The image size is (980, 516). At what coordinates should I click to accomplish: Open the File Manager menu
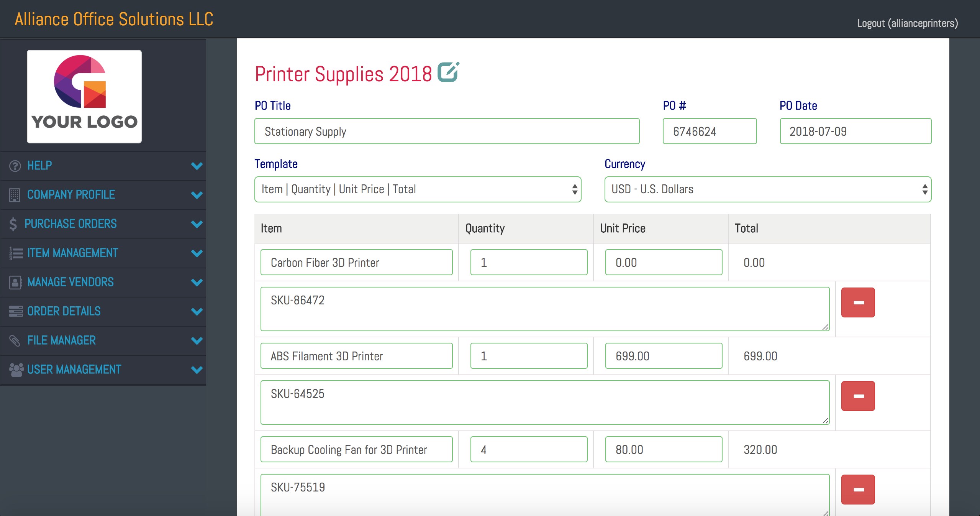pos(61,340)
